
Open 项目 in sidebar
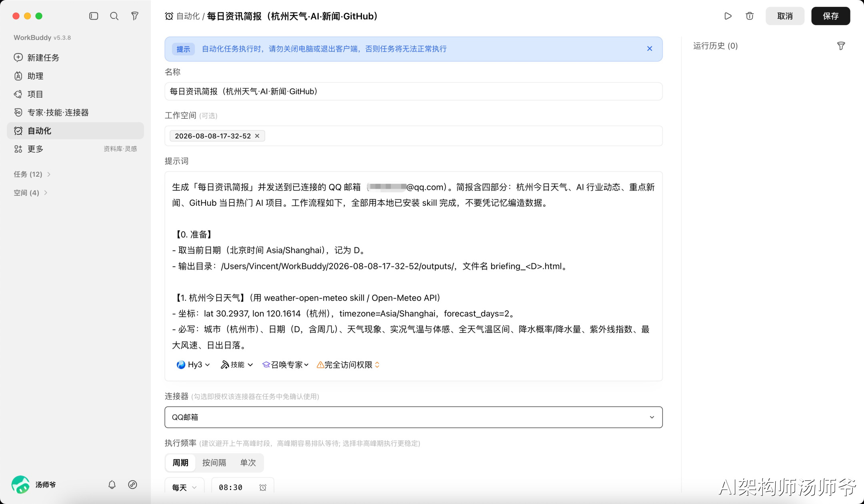click(x=75, y=94)
